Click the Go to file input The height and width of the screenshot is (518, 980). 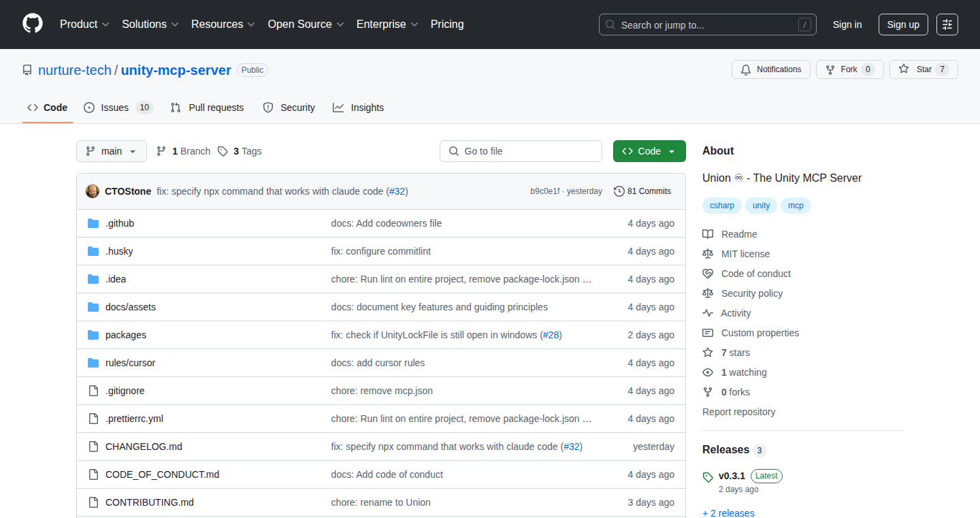[x=521, y=151]
